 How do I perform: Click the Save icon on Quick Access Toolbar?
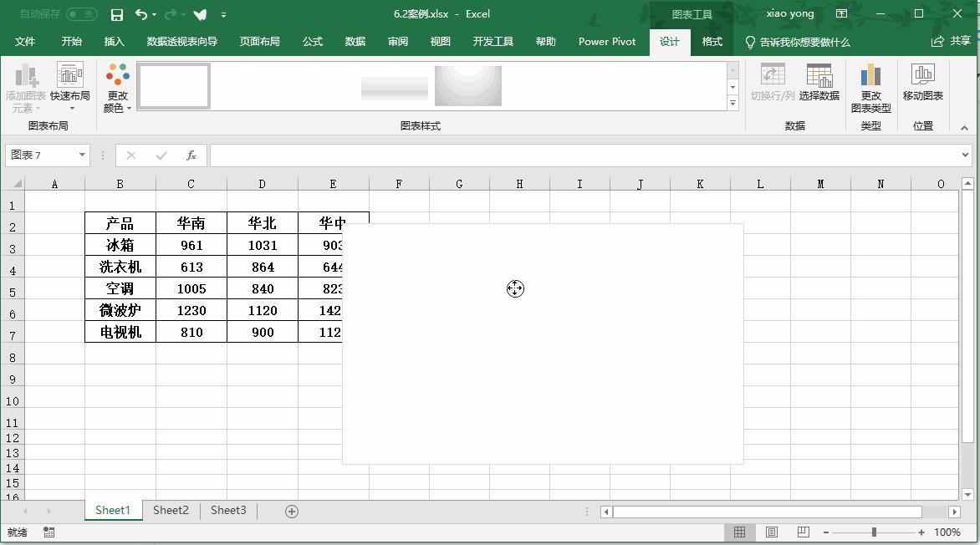(x=116, y=13)
